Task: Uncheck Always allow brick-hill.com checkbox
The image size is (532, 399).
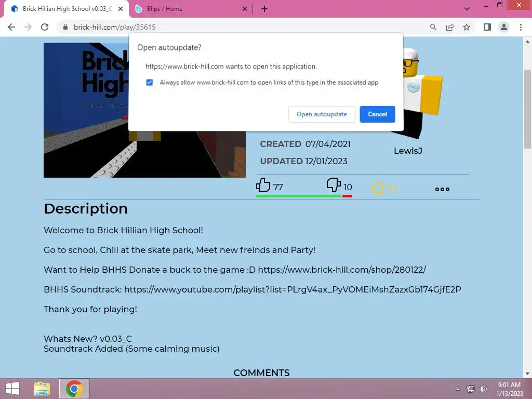Action: point(149,83)
